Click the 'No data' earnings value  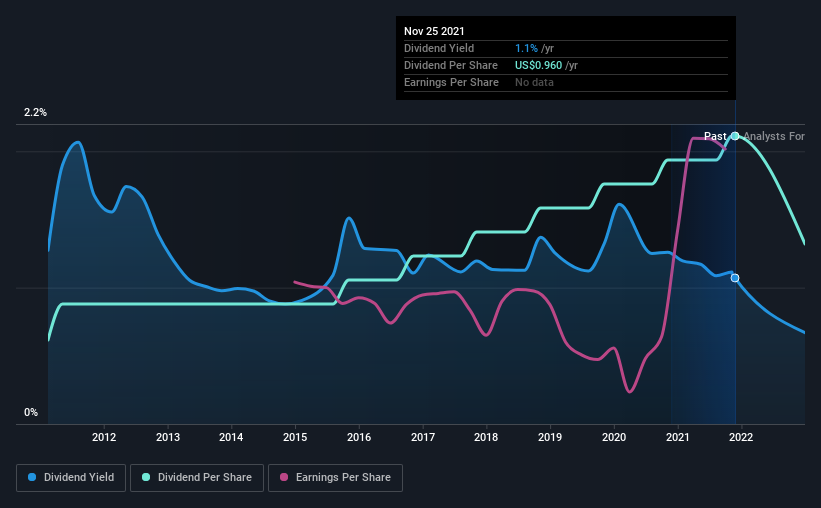point(534,82)
